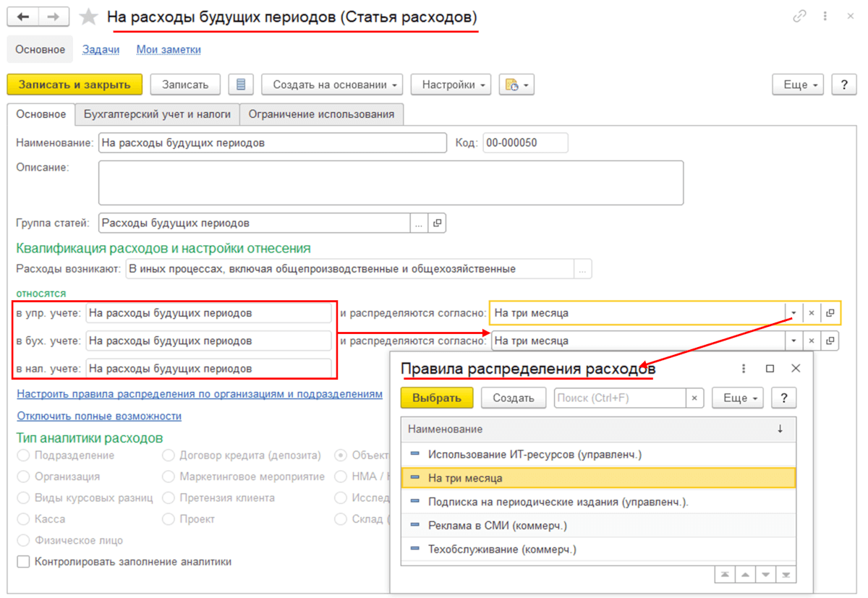The image size is (868, 598).
Task: Open the second distribution rule form icon
Action: point(830,341)
